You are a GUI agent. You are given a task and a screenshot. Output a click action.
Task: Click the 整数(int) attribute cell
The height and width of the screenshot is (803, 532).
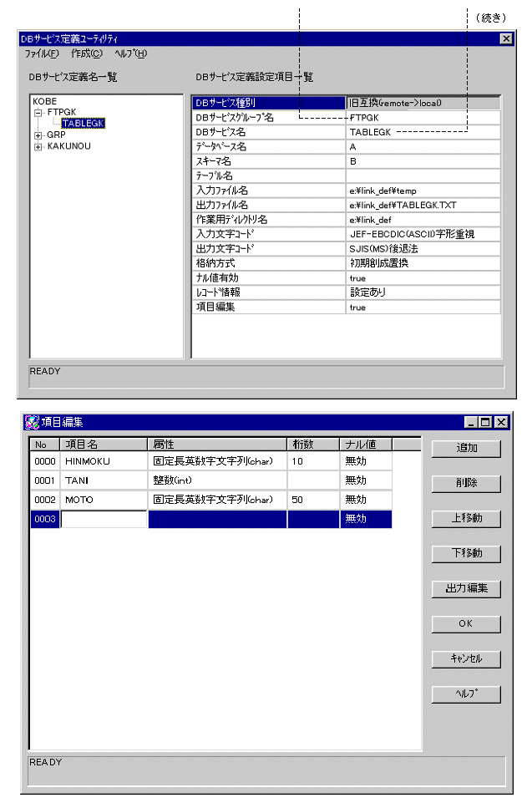(217, 480)
